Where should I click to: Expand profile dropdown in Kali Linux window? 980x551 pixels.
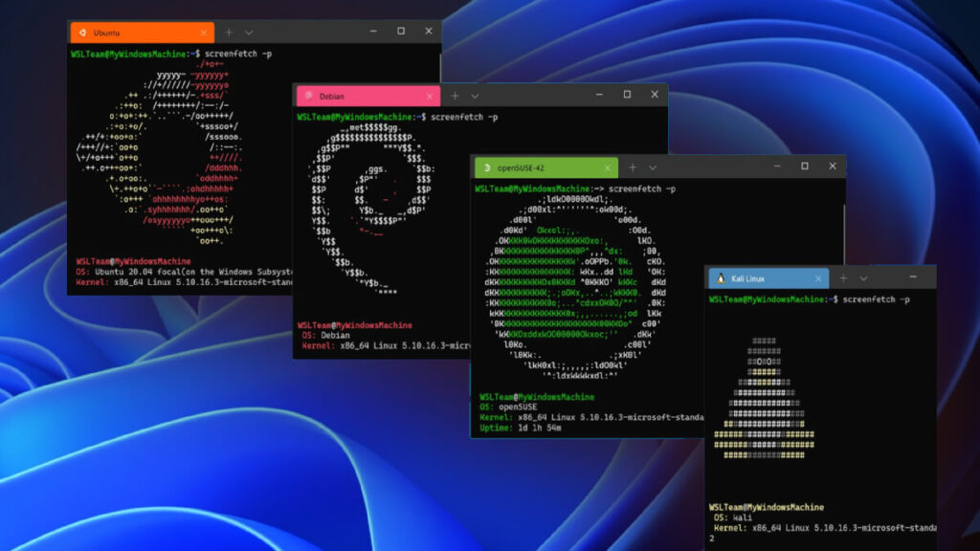click(863, 278)
